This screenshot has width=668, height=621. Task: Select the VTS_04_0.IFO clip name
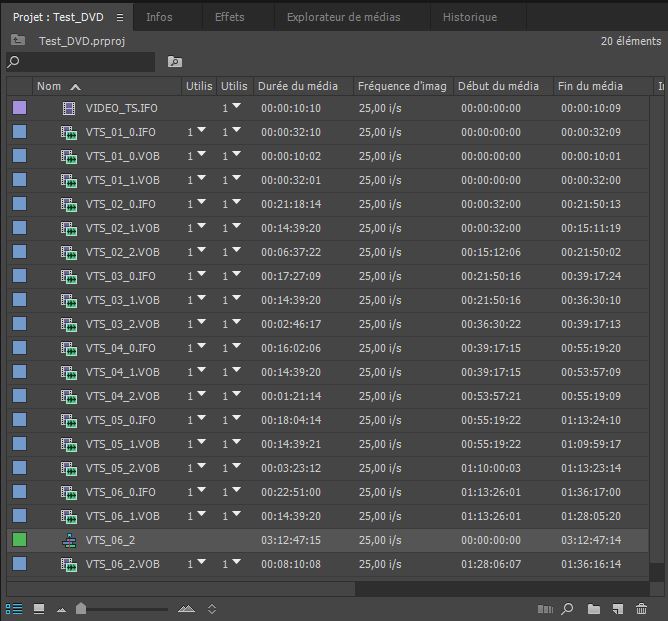[x=120, y=348]
